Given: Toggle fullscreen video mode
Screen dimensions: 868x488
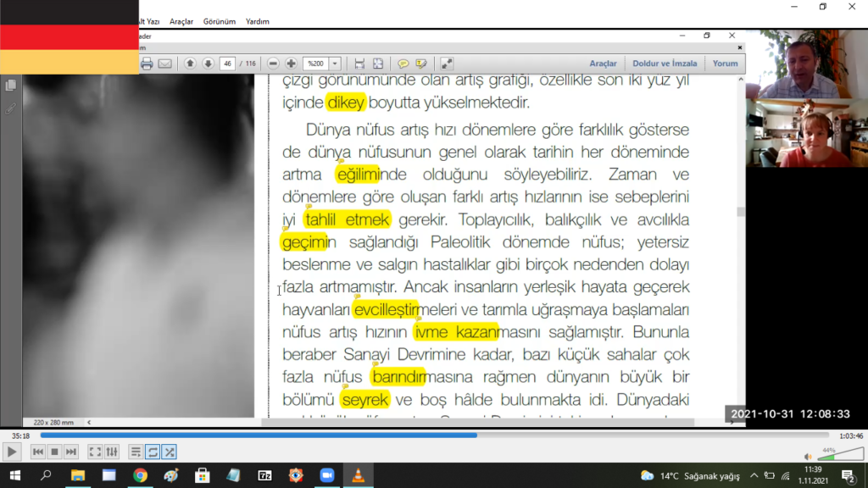Looking at the screenshot, I should coord(95,452).
